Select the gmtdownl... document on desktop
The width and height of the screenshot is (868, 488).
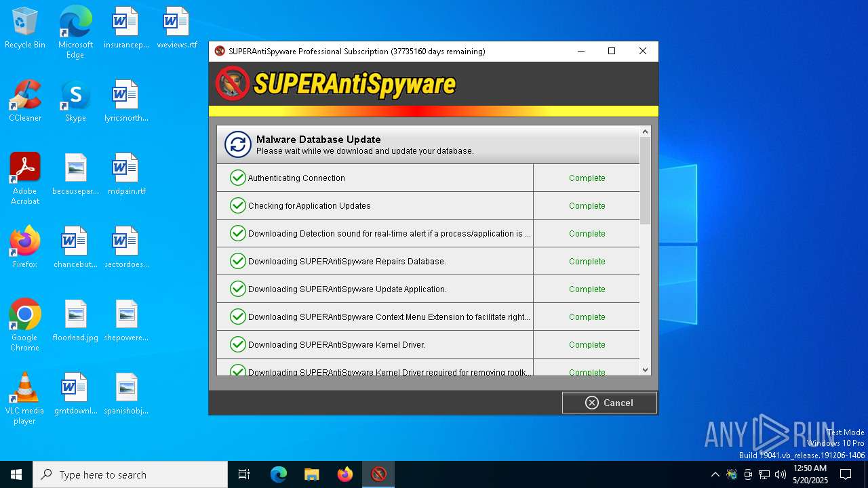pos(75,394)
